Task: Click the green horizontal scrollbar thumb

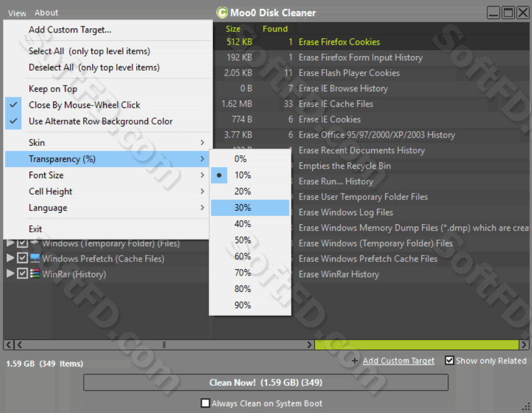Action: point(416,345)
